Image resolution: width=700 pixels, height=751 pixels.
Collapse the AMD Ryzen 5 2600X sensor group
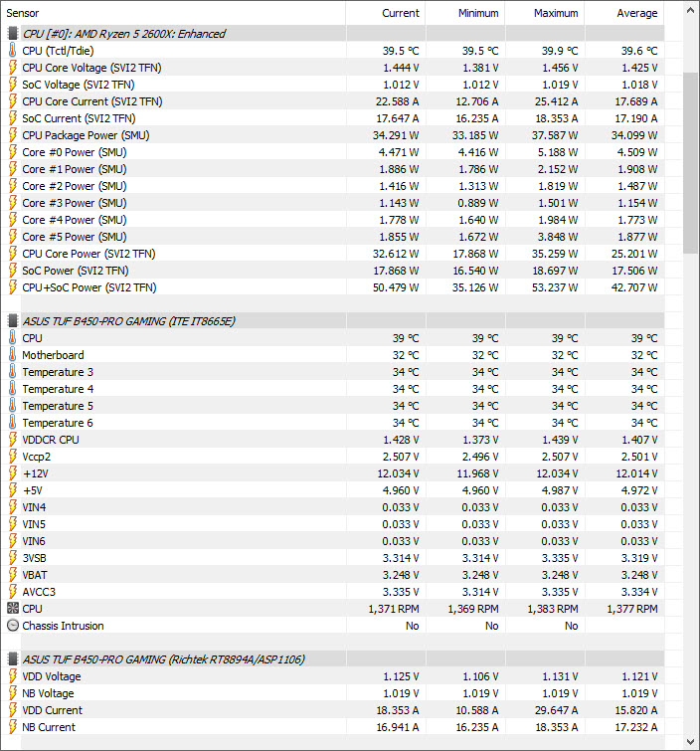[123, 34]
